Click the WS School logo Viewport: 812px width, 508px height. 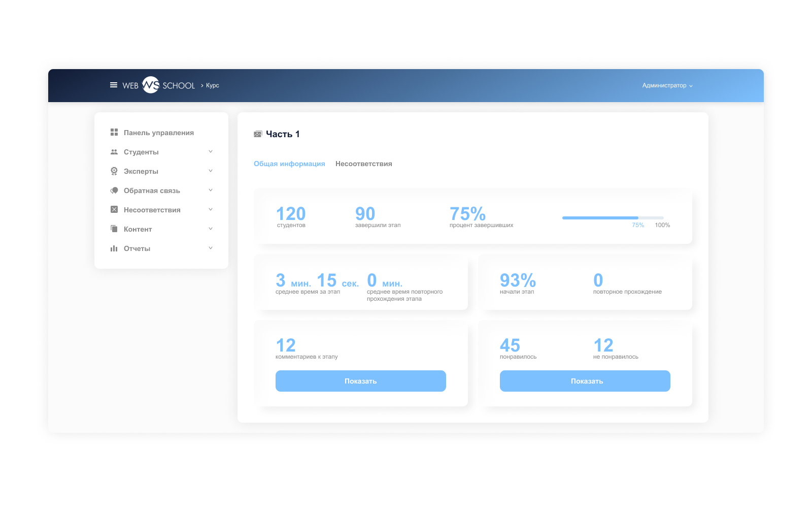coord(151,85)
